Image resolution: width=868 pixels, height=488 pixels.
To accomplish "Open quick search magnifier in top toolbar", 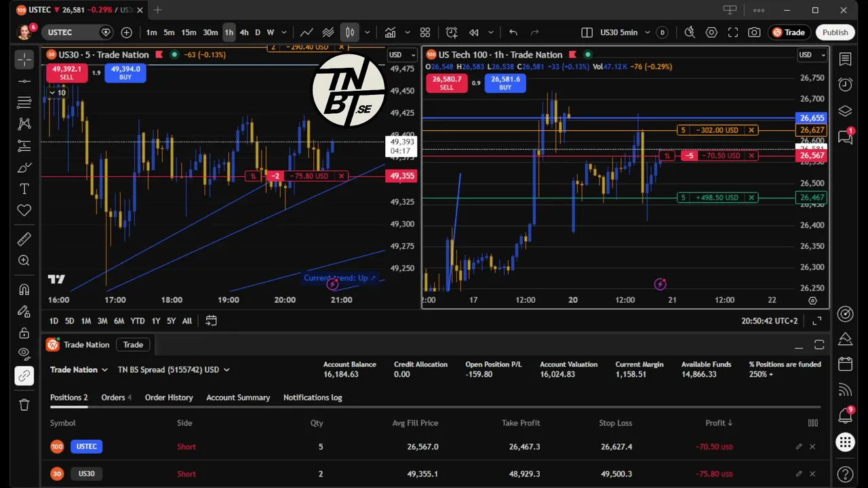I will (690, 33).
